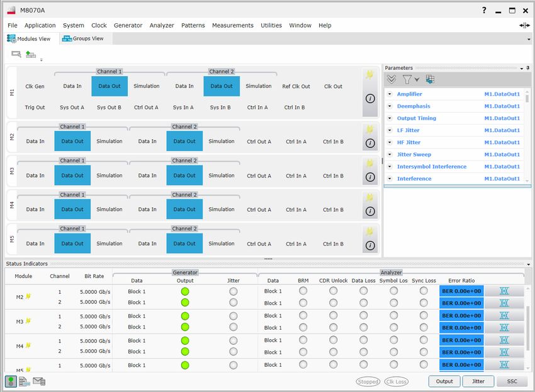Click the info icon for module M1
Screen dimensions: 535x392
point(370,99)
